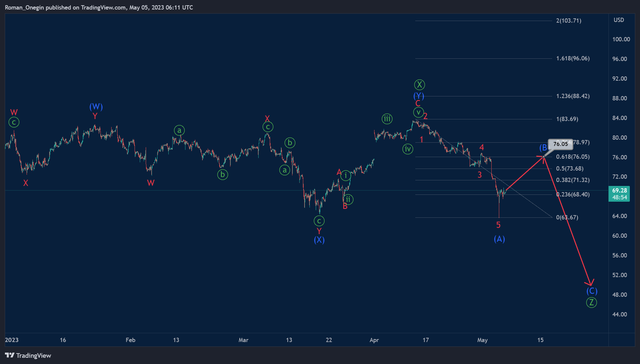Click the 69.28 current price label
640x364 pixels.
coord(619,191)
